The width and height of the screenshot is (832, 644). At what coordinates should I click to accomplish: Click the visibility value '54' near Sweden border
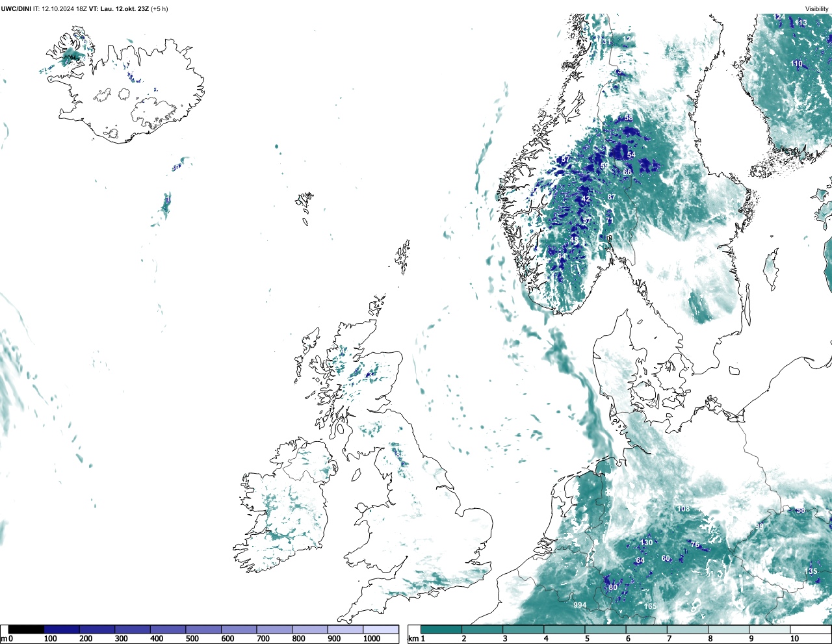pyautogui.click(x=631, y=155)
